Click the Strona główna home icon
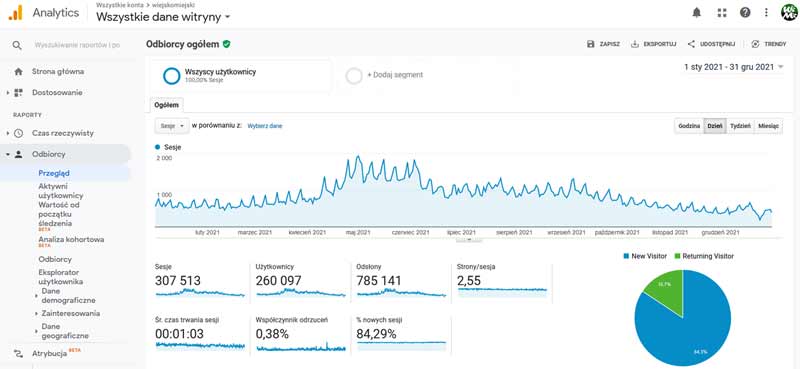The width and height of the screenshot is (800, 369). [18, 71]
